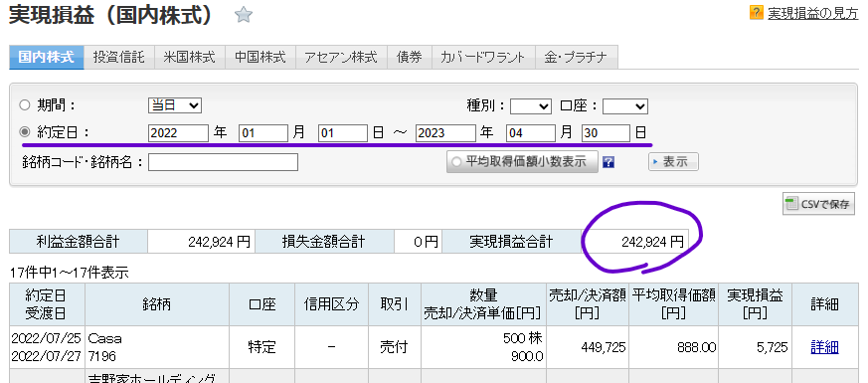The image size is (868, 383).
Task: Click the 銘柄コード・銘柄名 search field
Action: pos(223,162)
